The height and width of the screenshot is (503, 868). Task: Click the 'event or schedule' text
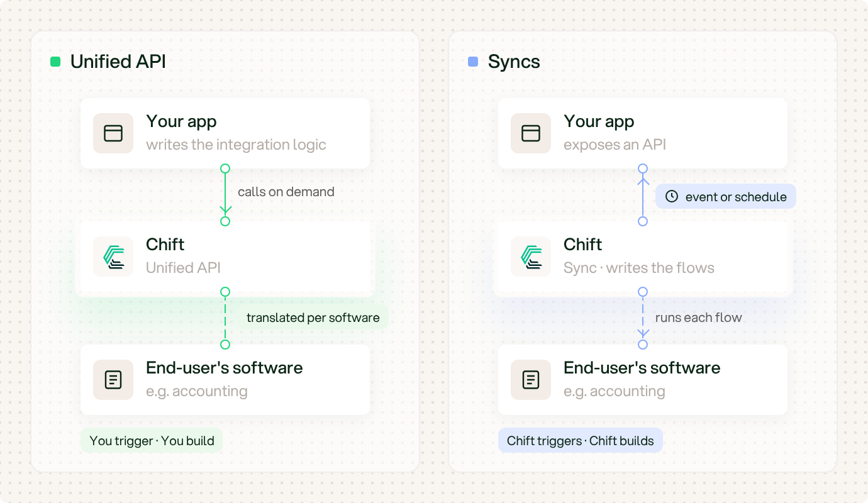pyautogui.click(x=736, y=197)
